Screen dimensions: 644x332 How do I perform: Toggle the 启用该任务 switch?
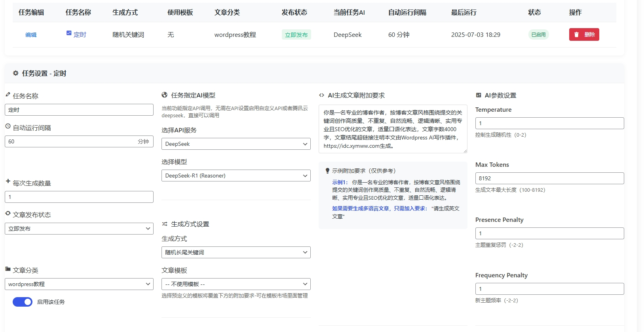pyautogui.click(x=23, y=302)
